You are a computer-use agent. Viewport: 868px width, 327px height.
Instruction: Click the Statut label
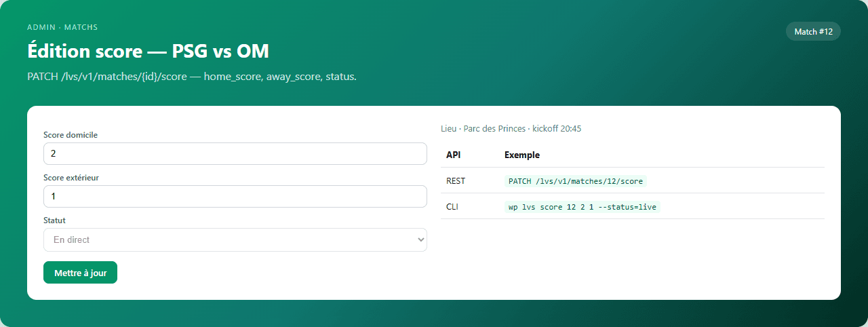point(54,220)
